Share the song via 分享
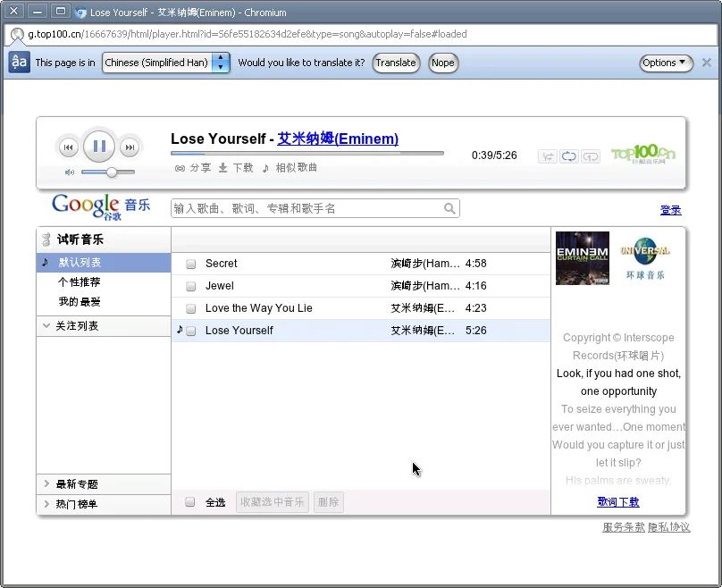Viewport: 722px width, 588px height. click(x=193, y=168)
